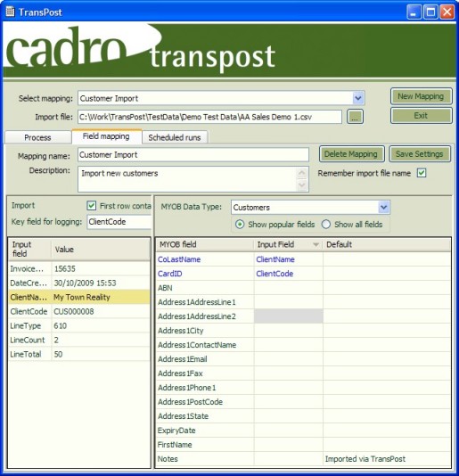Click the Address1City field row
This screenshot has height=476, width=459.
(303, 331)
